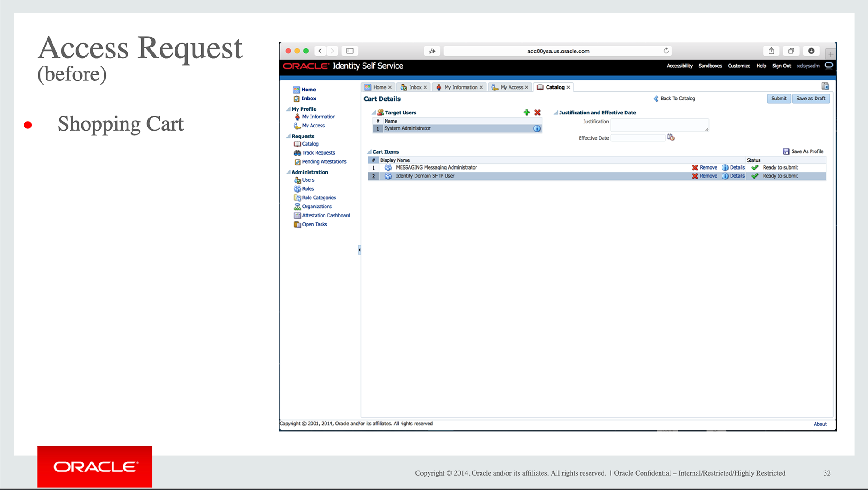Remove target user with red X icon
Image resolution: width=868 pixels, height=490 pixels.
[x=538, y=113]
